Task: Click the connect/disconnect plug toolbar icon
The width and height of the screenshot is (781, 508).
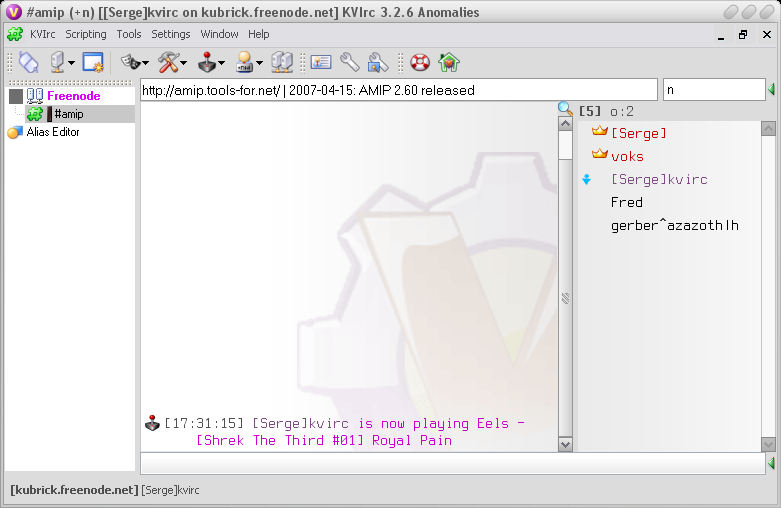Action: (28, 63)
